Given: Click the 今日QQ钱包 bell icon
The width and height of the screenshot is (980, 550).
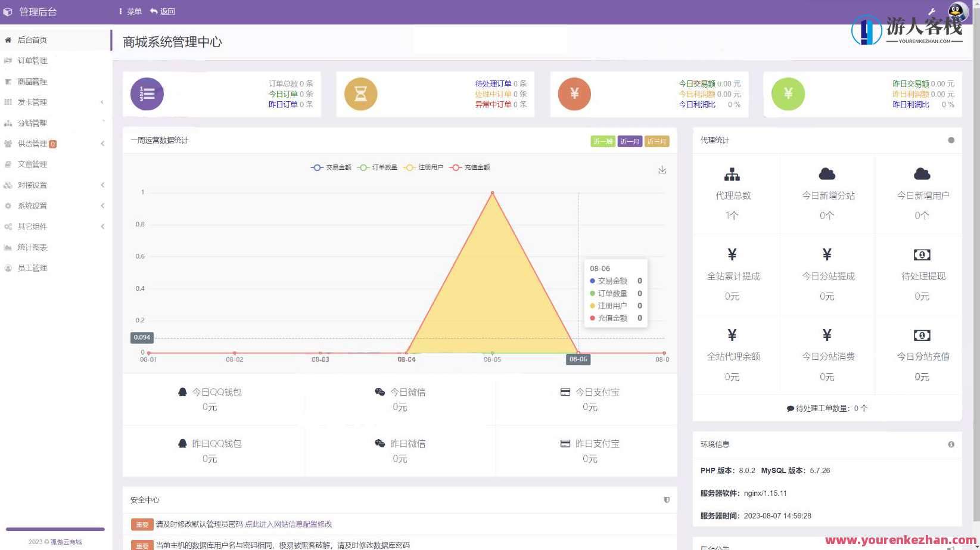Looking at the screenshot, I should tap(182, 391).
